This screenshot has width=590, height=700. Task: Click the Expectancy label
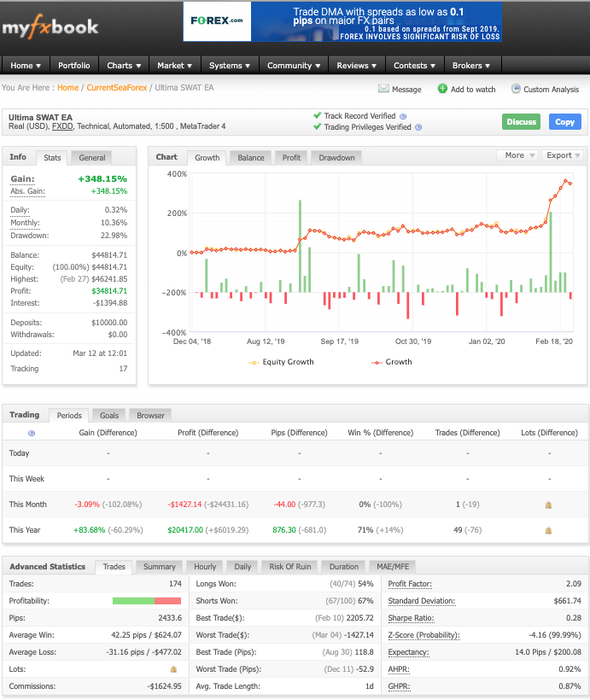coord(408,653)
